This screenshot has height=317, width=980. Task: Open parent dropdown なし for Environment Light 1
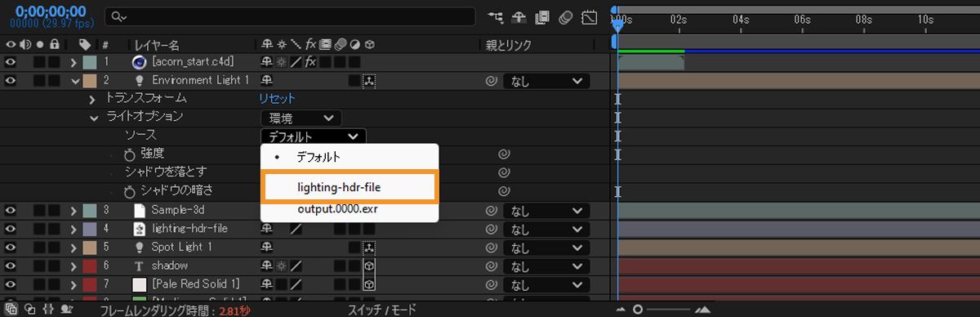click(x=546, y=81)
